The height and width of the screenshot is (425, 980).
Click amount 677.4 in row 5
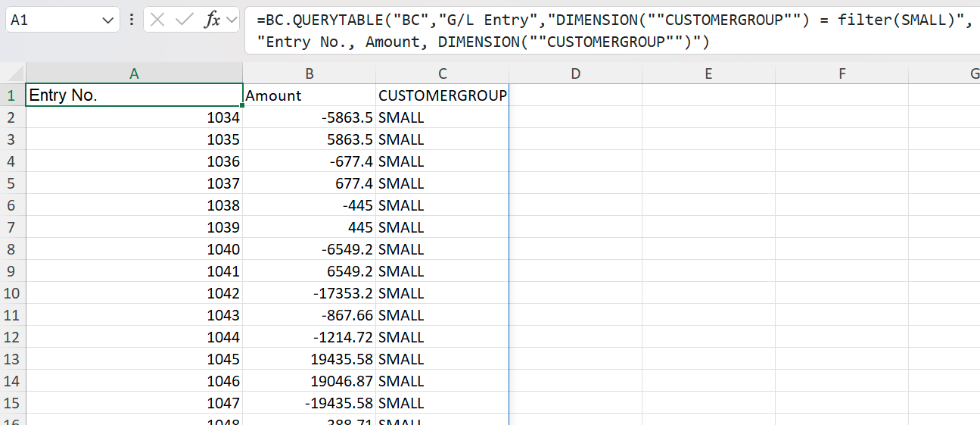tap(310, 183)
